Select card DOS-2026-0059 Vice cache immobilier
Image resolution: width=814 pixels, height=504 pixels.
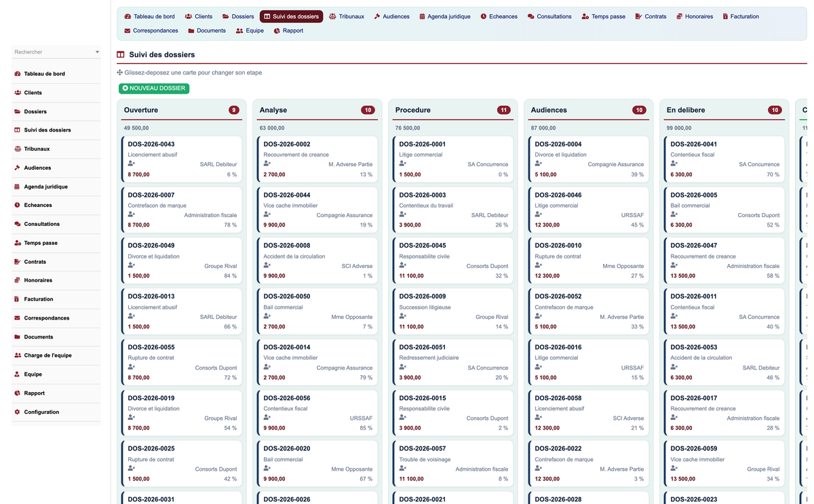[725, 464]
